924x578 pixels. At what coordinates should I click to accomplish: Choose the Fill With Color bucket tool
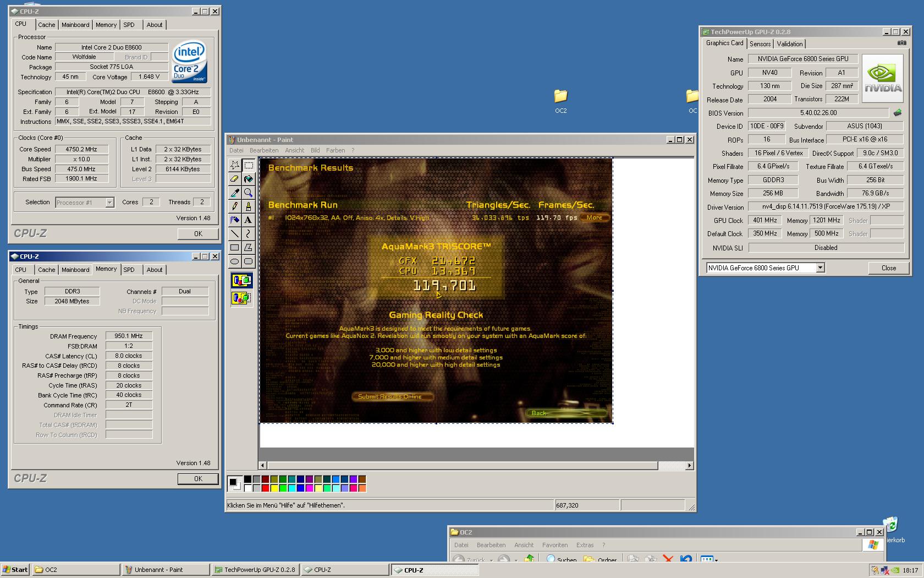[249, 179]
